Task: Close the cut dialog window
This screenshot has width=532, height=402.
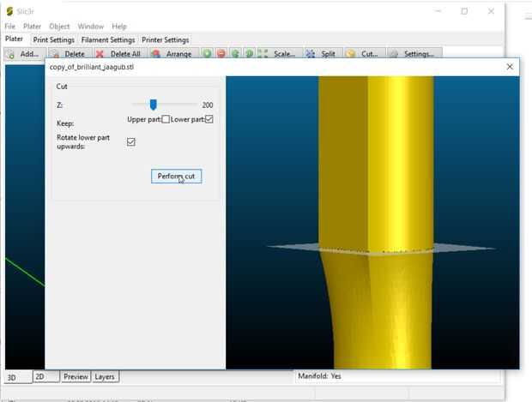Action: (x=510, y=67)
